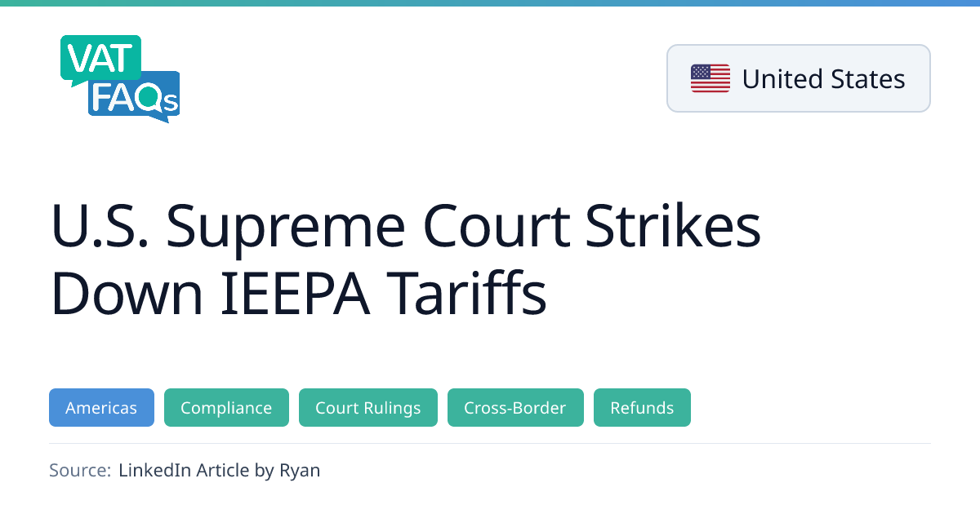The image size is (980, 514).
Task: Open the article headline about IEEPA Tariffs
Action: [406, 259]
